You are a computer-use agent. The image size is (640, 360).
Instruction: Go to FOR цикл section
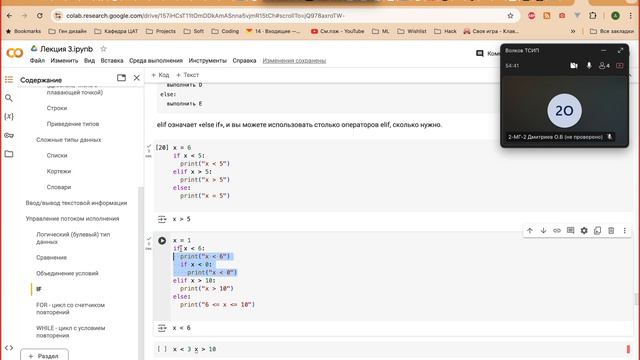[70, 309]
